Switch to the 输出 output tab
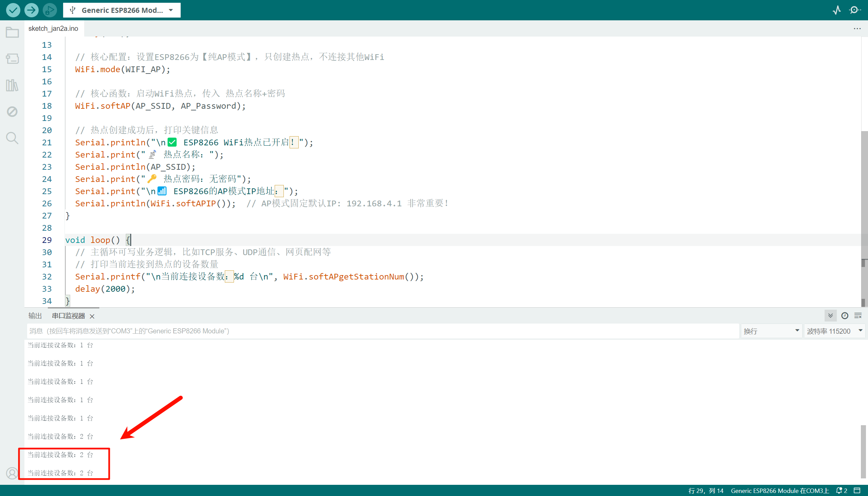This screenshot has width=868, height=496. 35,316
